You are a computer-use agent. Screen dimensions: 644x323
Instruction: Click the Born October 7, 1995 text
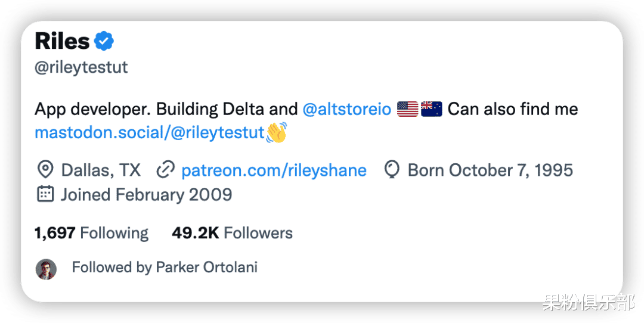[490, 170]
